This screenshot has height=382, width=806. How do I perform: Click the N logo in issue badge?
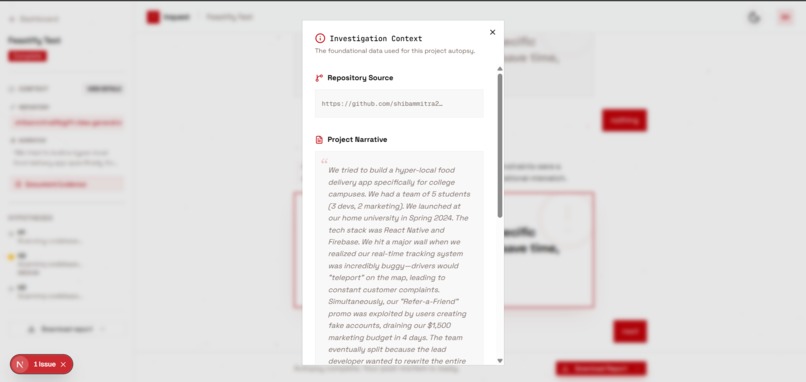point(20,365)
